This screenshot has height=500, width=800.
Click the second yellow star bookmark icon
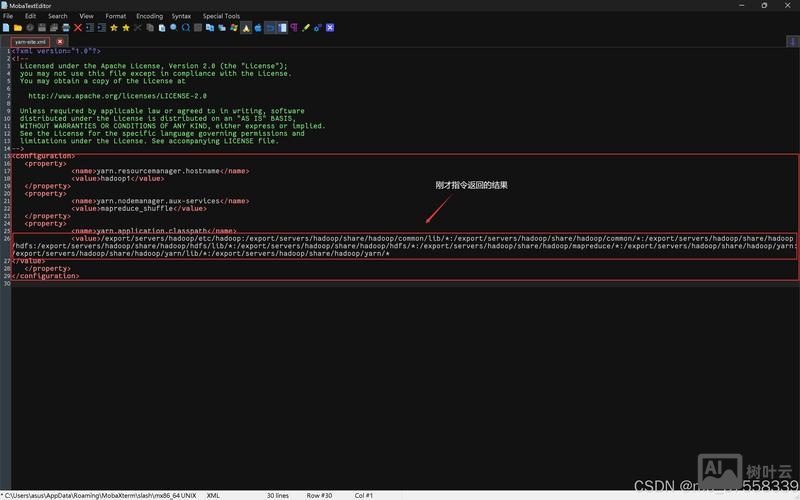click(126, 28)
